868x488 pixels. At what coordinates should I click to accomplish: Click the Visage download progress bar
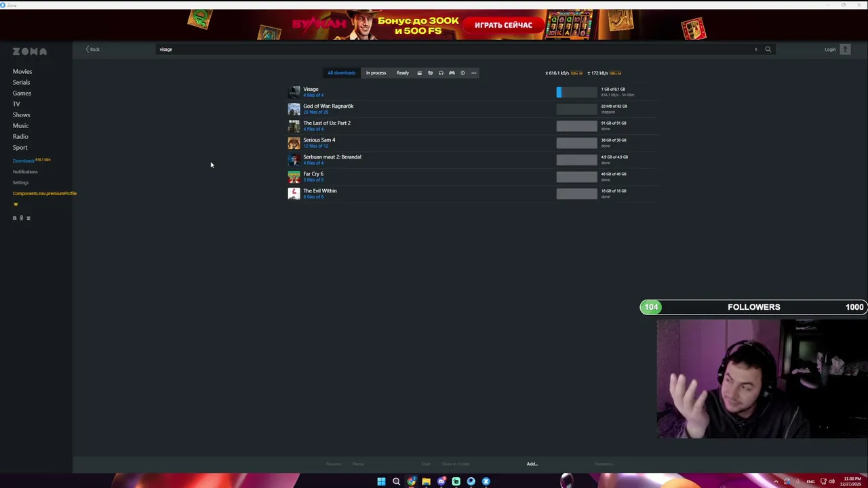576,92
